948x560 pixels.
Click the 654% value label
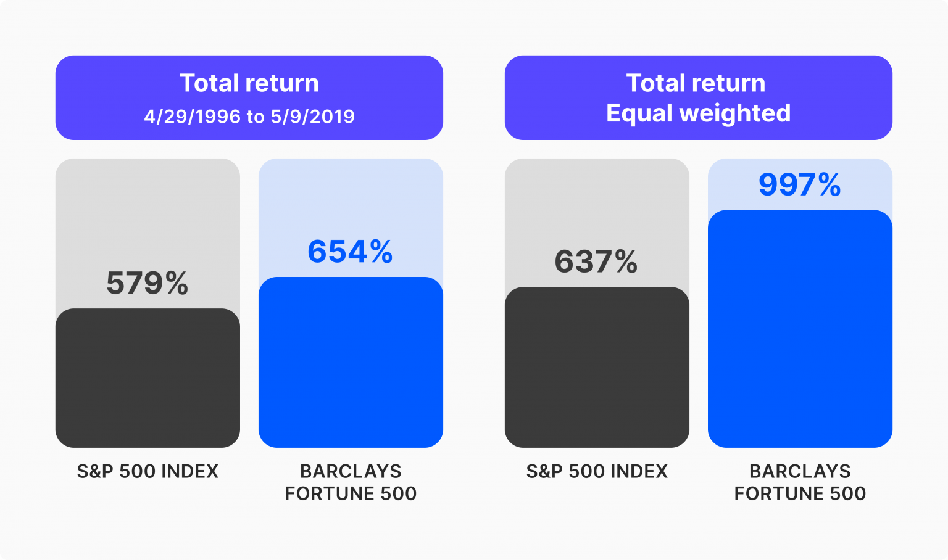click(350, 252)
